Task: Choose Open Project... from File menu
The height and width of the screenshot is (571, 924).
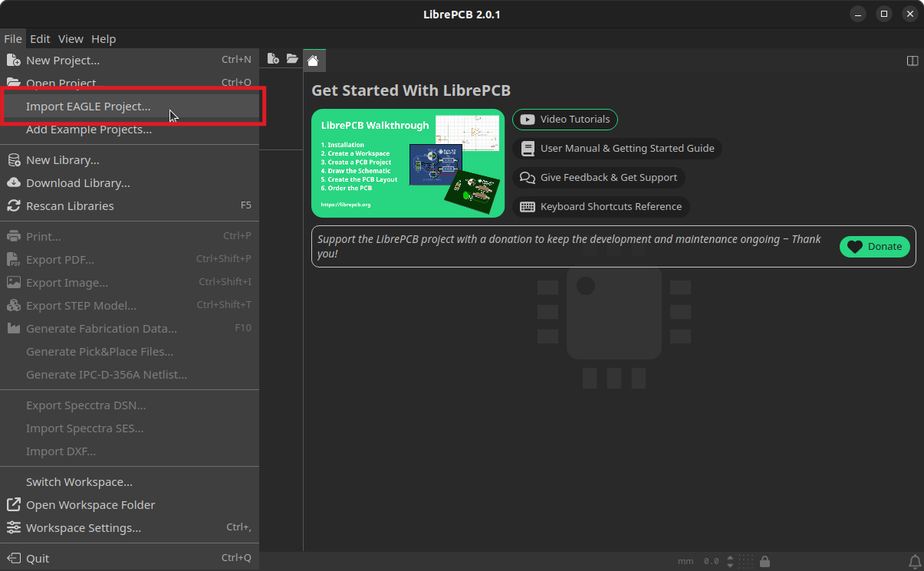Action: tap(130, 83)
